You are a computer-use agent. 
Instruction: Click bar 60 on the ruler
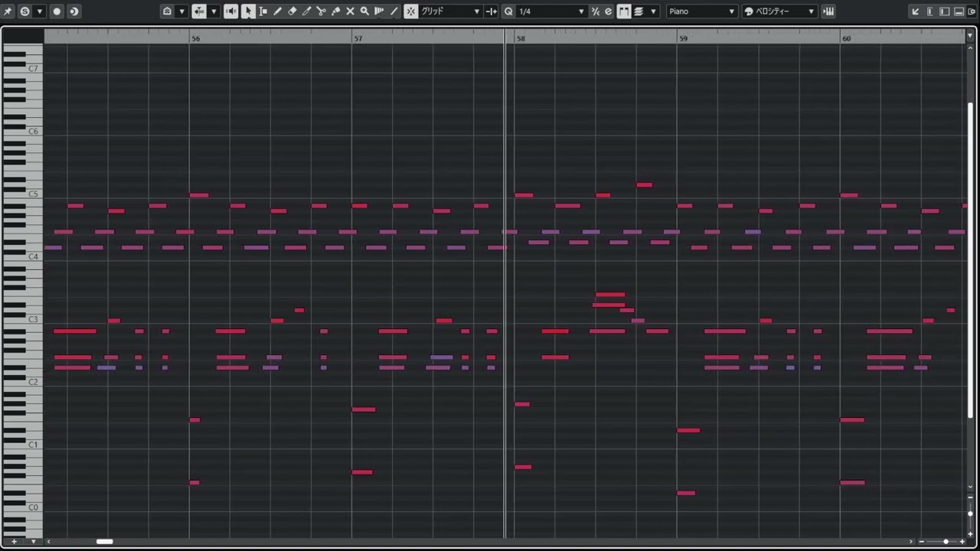click(x=846, y=38)
